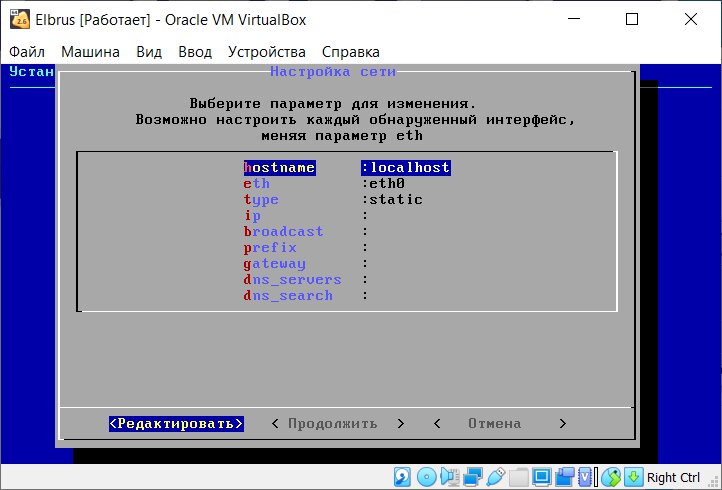Open the Устройства menu
722x490 pixels.
click(x=266, y=52)
